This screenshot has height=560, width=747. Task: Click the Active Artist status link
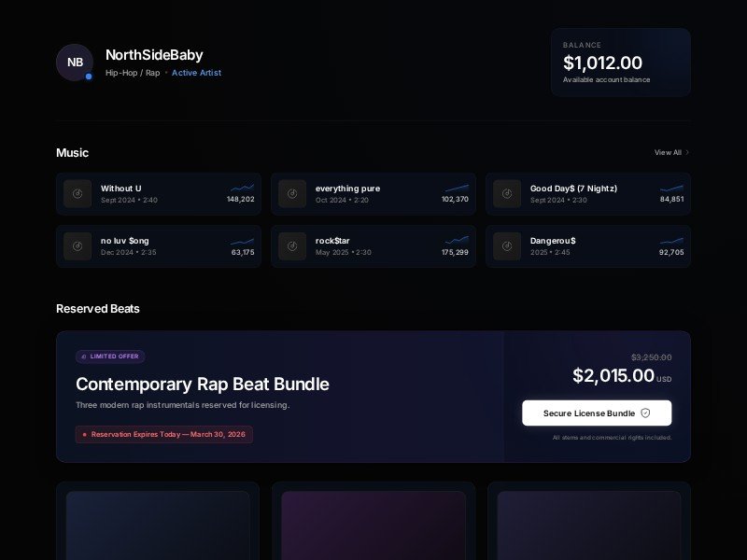196,73
